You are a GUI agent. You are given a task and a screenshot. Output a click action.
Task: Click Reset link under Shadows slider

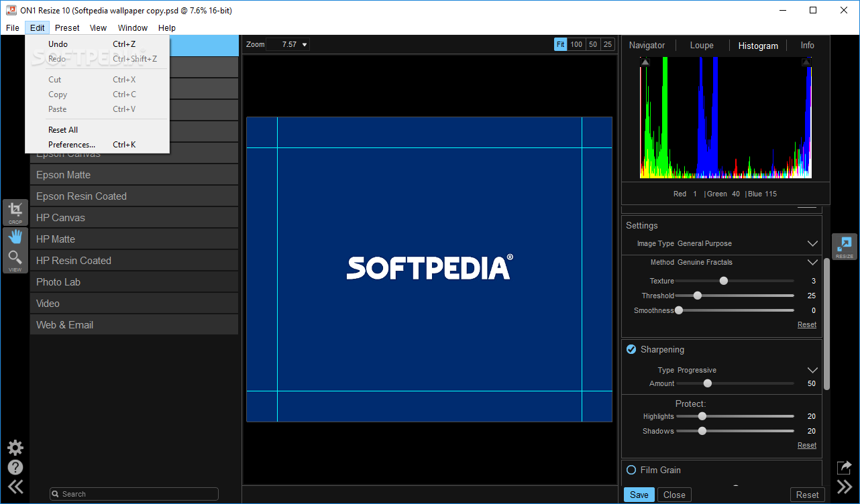[807, 445]
